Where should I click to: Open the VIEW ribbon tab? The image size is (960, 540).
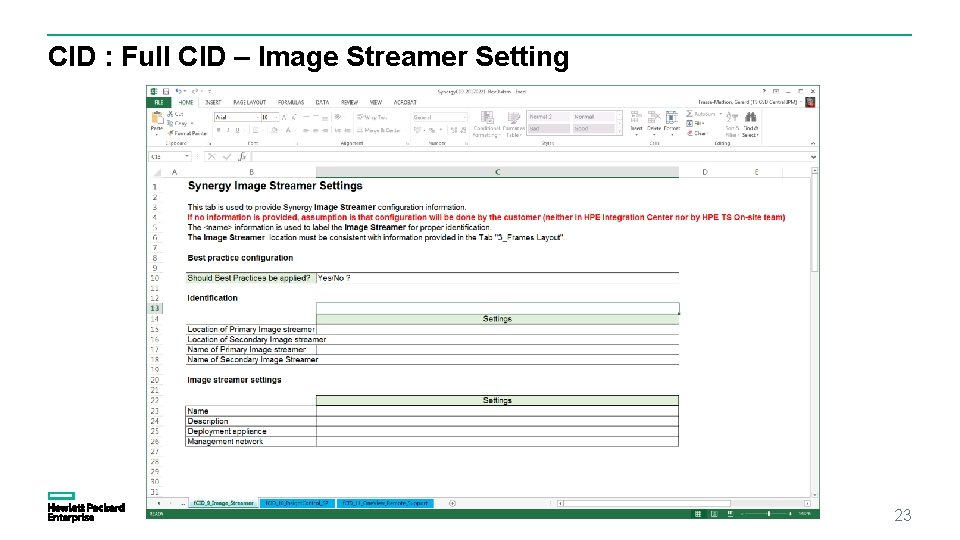[376, 102]
